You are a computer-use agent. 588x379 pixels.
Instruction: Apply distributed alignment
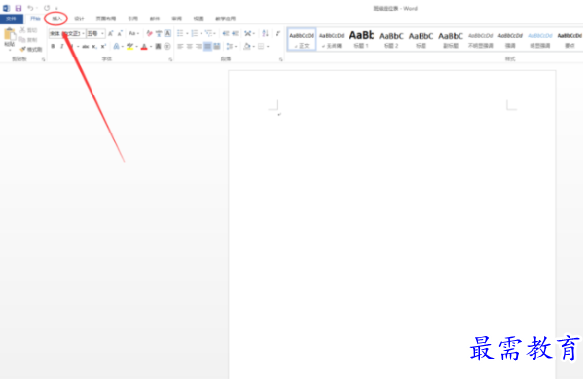(x=217, y=47)
